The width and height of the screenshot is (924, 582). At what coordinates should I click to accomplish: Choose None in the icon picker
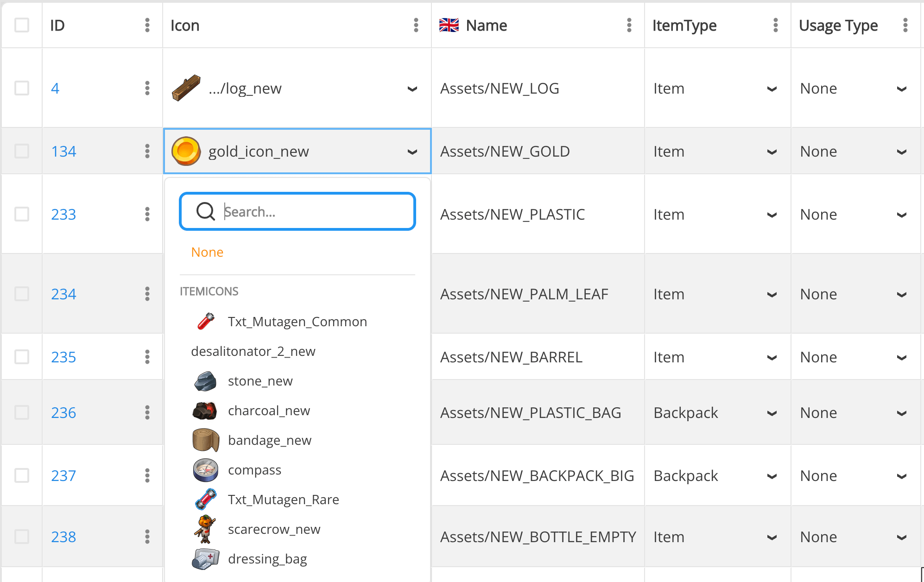click(x=207, y=252)
